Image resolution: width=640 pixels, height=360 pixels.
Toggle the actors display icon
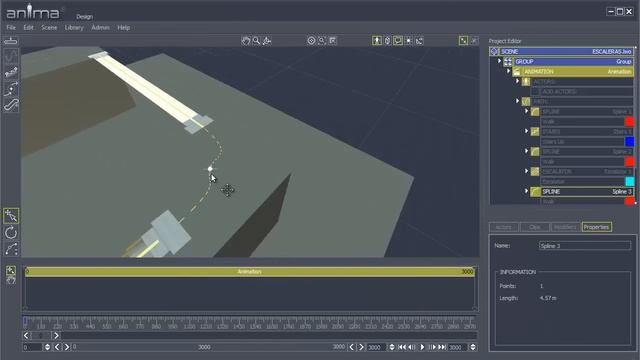point(377,40)
